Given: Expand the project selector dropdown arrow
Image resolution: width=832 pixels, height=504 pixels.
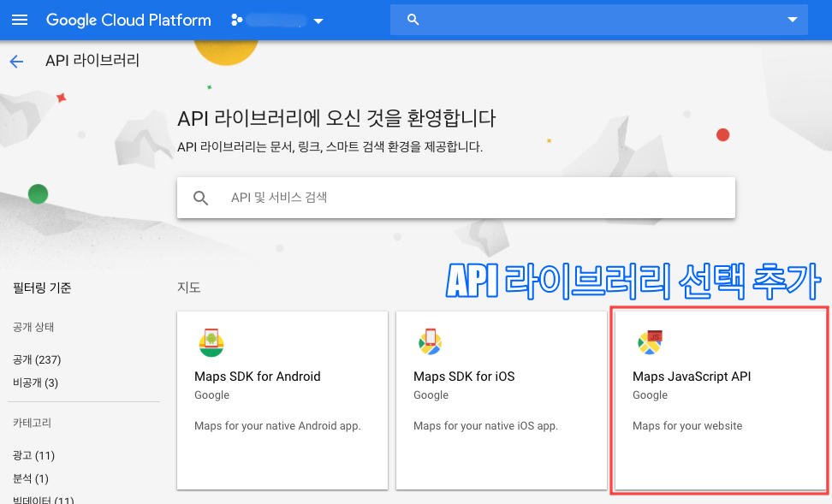Looking at the screenshot, I should 318,21.
